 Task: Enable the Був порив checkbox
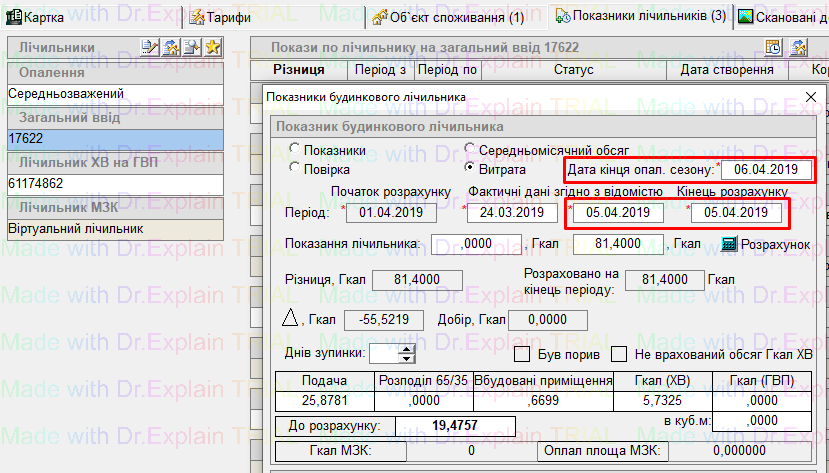(x=521, y=353)
